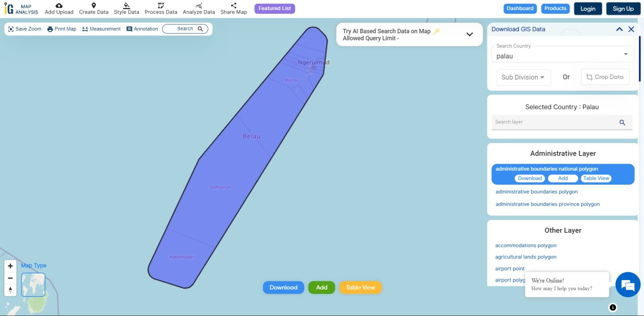Click the Crop Data button
644x316 pixels.
pyautogui.click(x=605, y=77)
